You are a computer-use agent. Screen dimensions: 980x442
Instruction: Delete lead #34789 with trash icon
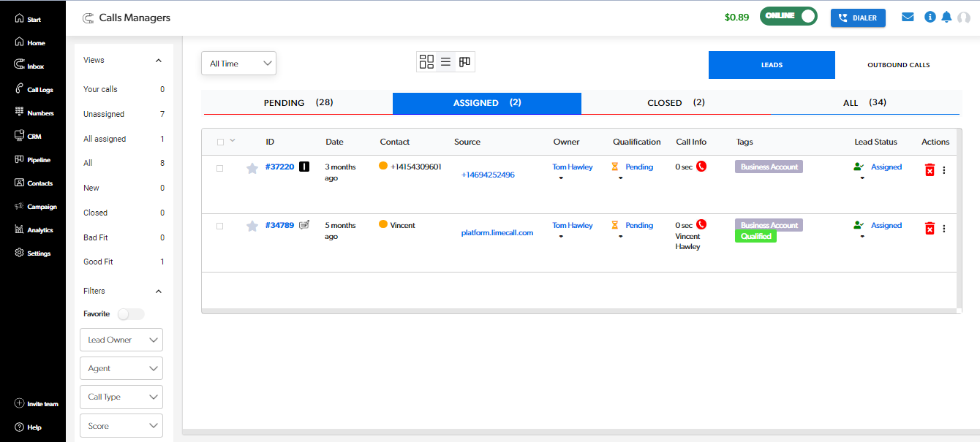pos(930,228)
